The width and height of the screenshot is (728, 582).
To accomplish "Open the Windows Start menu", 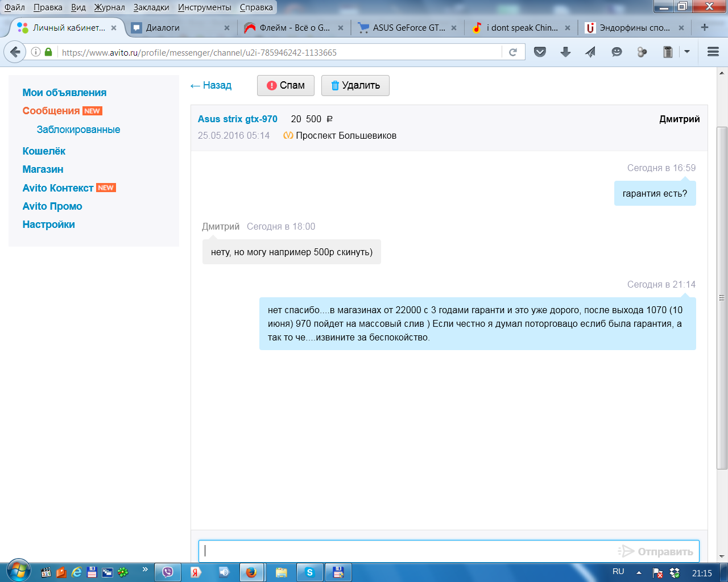I will (18, 571).
